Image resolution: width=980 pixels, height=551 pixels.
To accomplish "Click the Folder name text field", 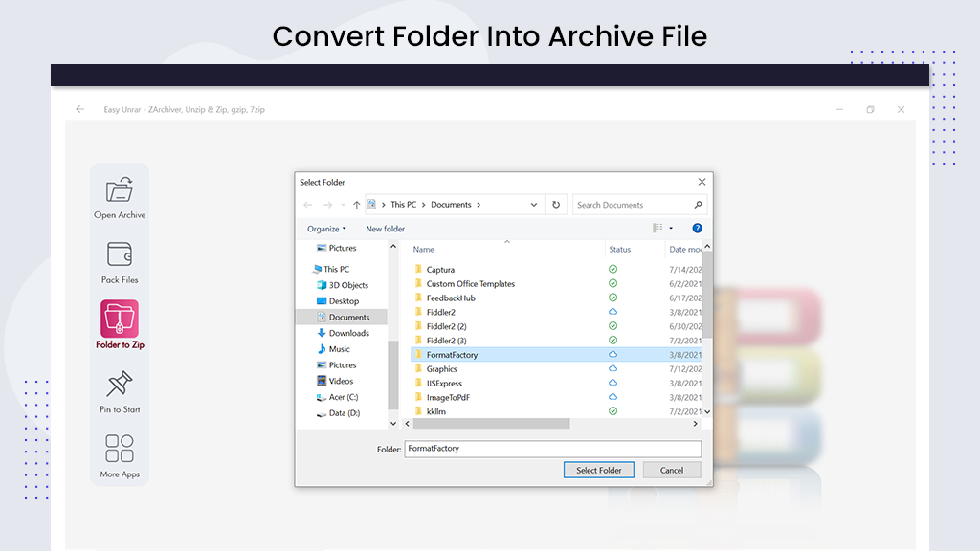I will tap(552, 449).
